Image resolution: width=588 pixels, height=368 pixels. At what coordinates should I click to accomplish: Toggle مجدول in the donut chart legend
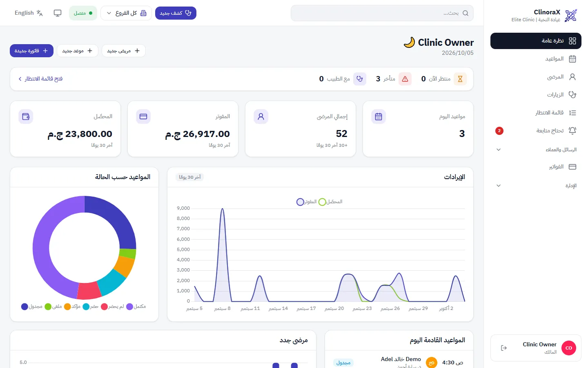pyautogui.click(x=32, y=307)
